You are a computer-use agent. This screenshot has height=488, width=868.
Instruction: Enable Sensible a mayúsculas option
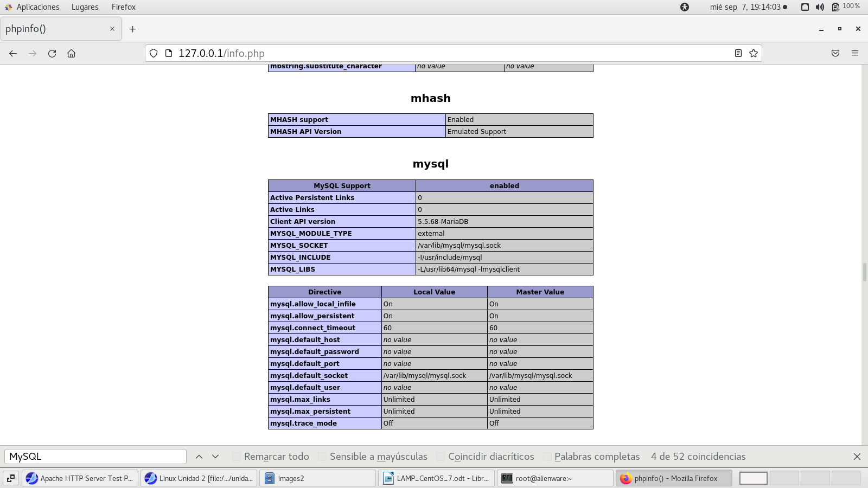322,457
